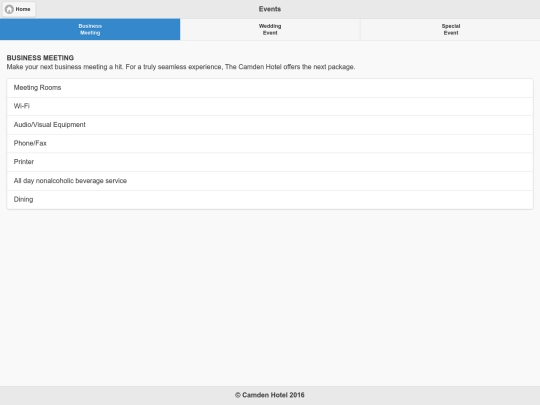The width and height of the screenshot is (540, 405).
Task: Click the Events page title
Action: (x=270, y=9)
